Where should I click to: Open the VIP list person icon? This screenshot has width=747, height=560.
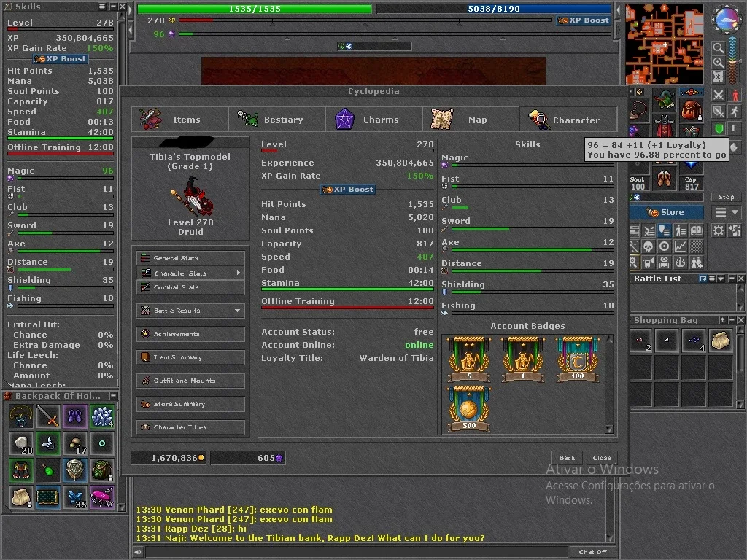point(681,231)
